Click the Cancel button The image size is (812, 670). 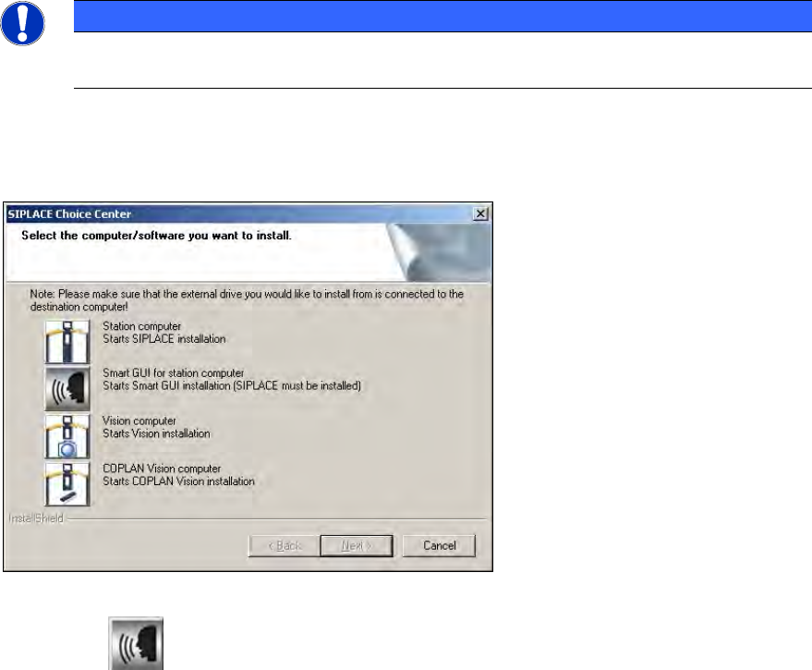coord(439,545)
